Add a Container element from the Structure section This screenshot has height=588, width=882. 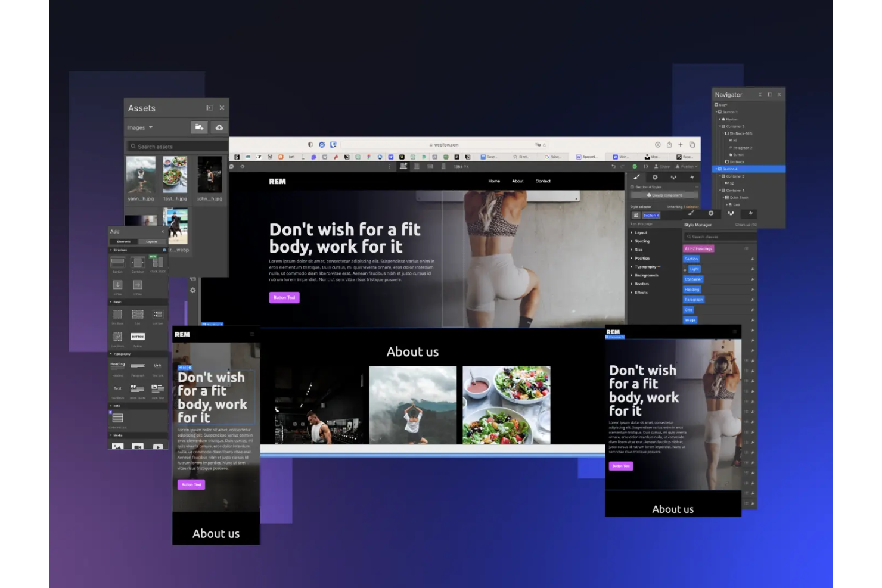(138, 262)
